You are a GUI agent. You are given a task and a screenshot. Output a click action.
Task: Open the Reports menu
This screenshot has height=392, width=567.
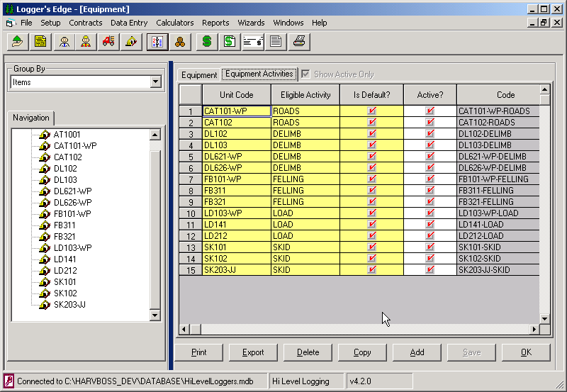[215, 23]
